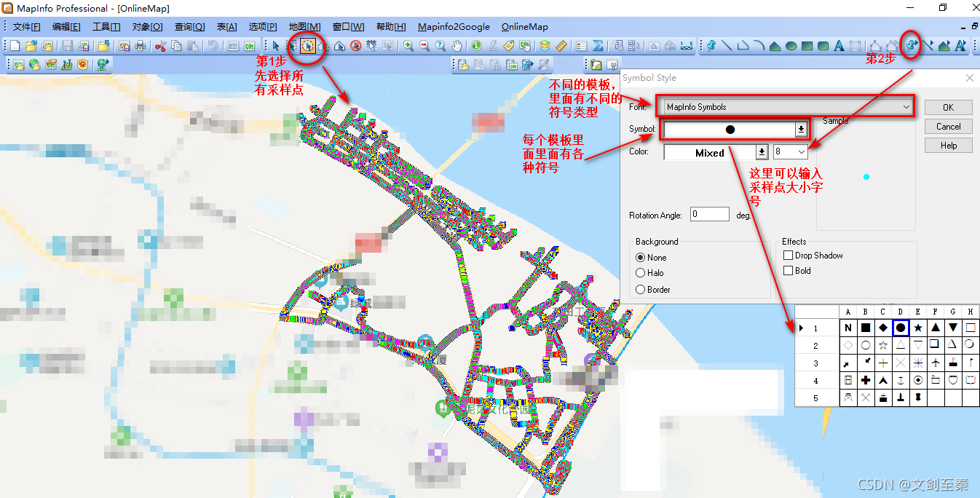The height and width of the screenshot is (498, 980).
Task: Select the Symbol pushpin drawing tool
Action: tap(711, 45)
